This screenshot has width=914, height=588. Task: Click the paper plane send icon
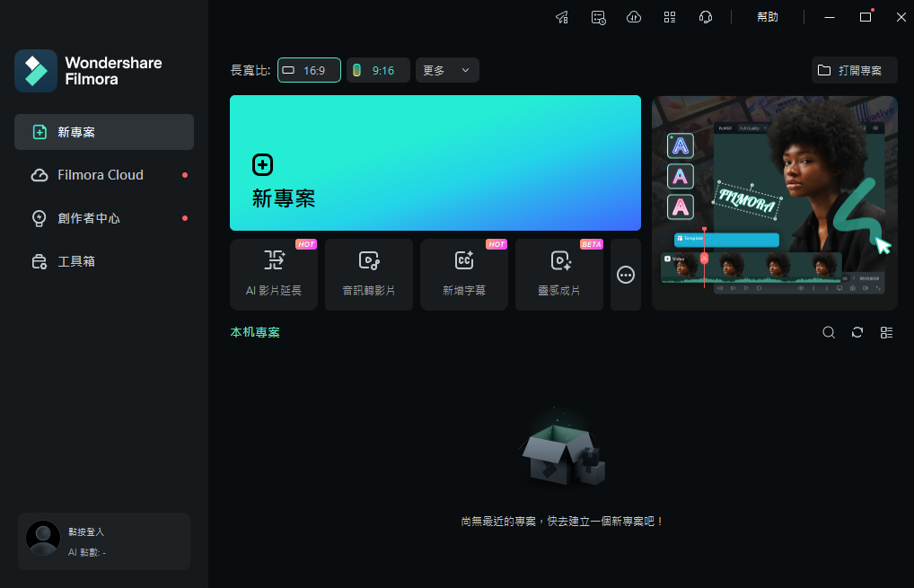[x=562, y=17]
